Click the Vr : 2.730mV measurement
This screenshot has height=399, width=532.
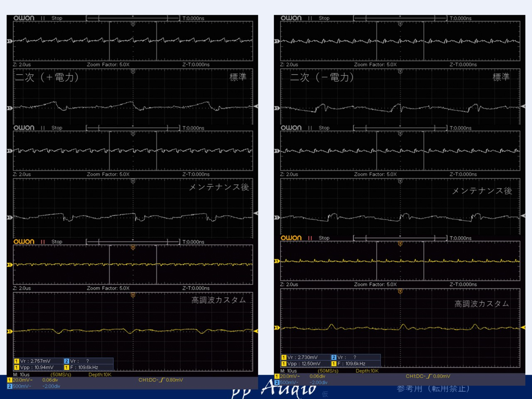(x=303, y=357)
